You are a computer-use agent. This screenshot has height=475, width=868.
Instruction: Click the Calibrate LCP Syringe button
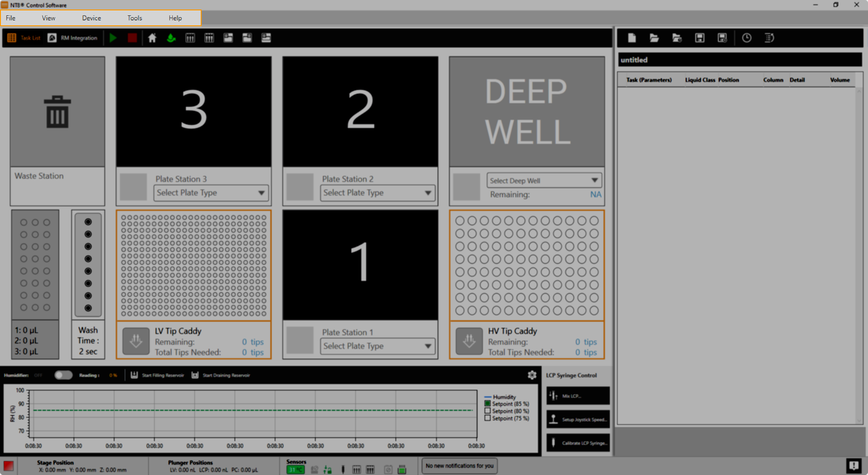pos(578,443)
